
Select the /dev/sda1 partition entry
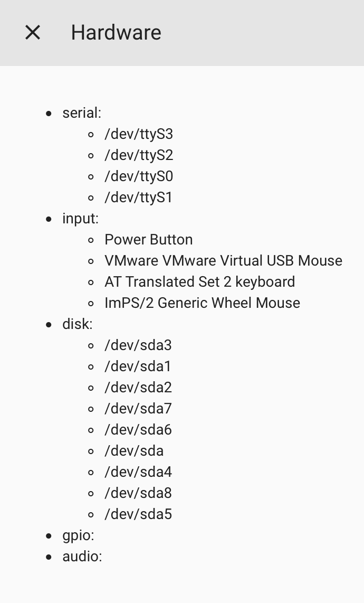138,366
